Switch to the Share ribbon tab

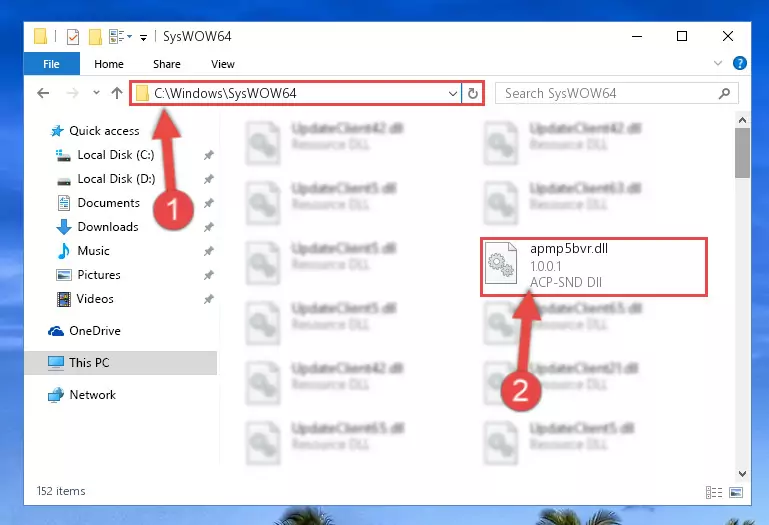tap(167, 64)
